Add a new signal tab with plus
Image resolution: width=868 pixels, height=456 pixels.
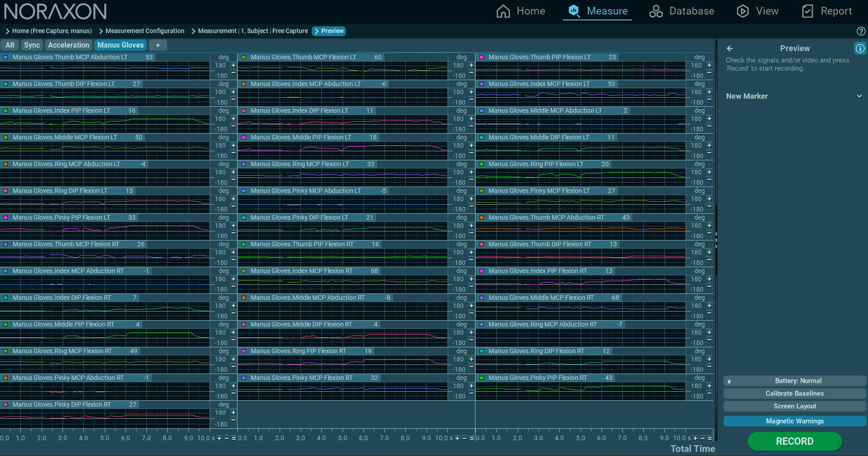point(158,45)
